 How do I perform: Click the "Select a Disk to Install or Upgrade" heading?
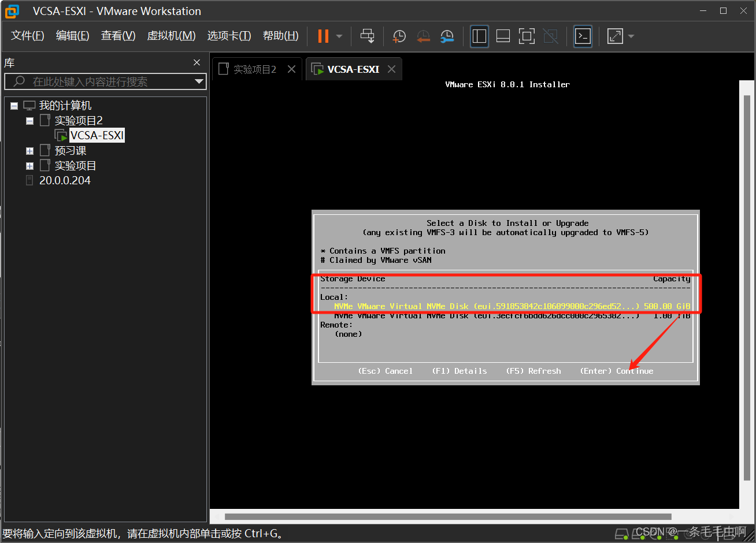pyautogui.click(x=507, y=223)
